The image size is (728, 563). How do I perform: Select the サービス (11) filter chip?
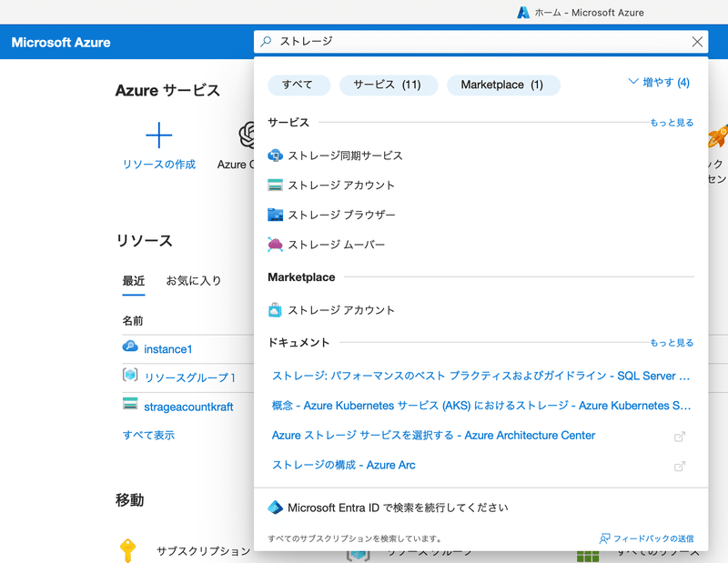389,85
